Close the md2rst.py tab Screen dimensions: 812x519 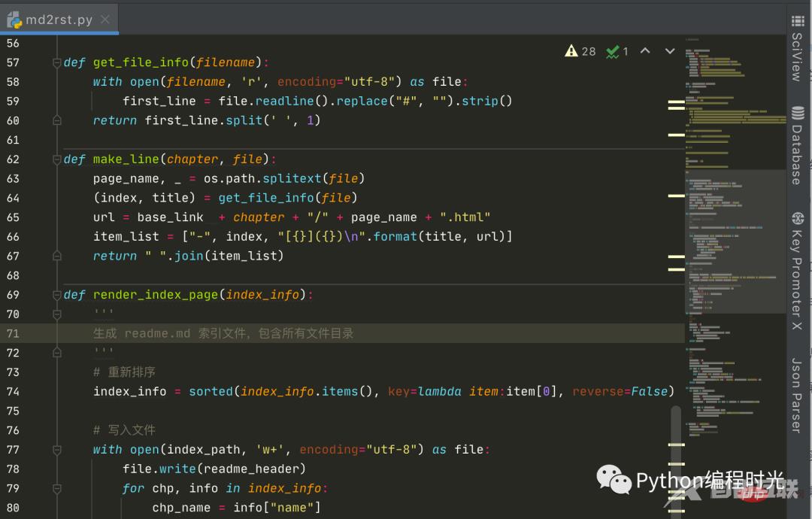[104, 20]
